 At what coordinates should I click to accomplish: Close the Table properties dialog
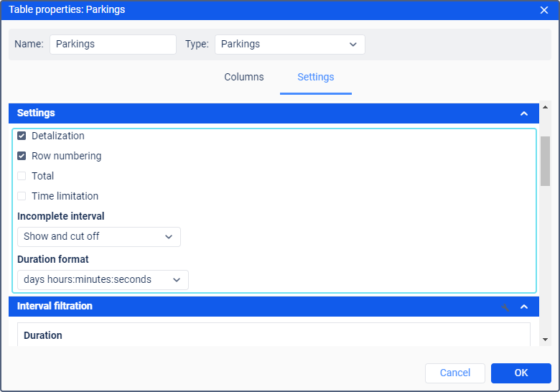(544, 10)
